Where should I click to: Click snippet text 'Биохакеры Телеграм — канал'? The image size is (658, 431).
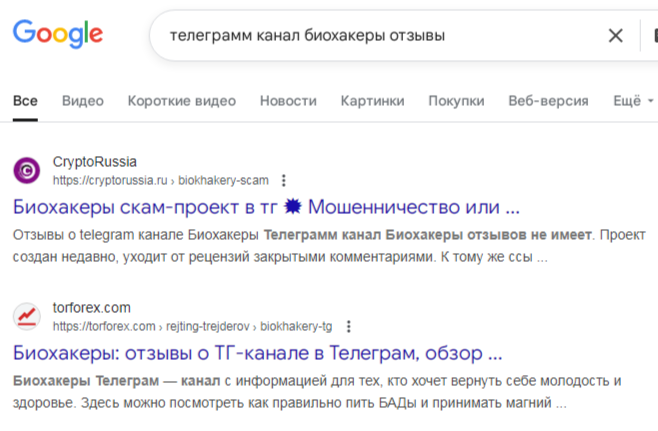[x=117, y=381]
